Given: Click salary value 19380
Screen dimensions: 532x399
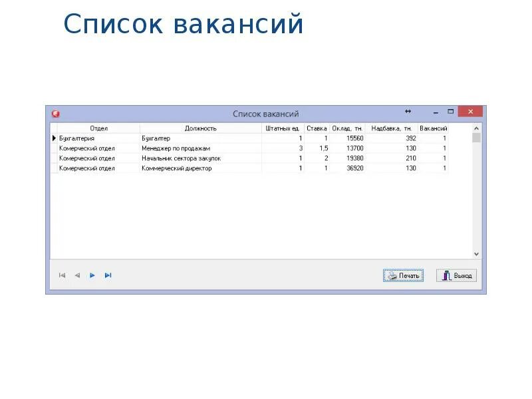Looking at the screenshot, I should 355,158.
